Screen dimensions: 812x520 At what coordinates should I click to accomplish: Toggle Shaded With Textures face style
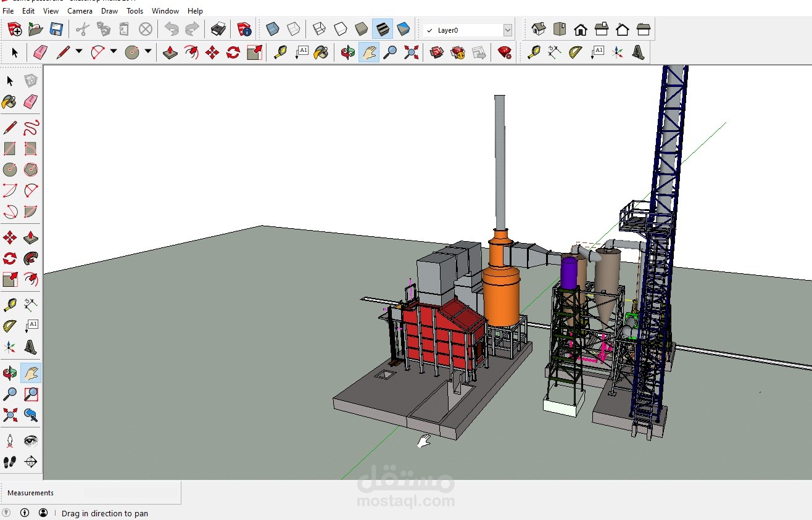[383, 29]
